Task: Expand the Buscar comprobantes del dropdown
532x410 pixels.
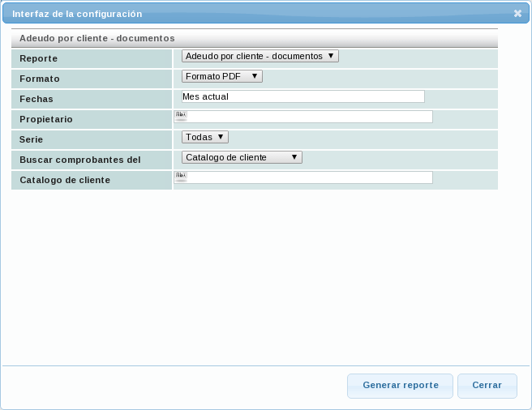Action: 242,157
